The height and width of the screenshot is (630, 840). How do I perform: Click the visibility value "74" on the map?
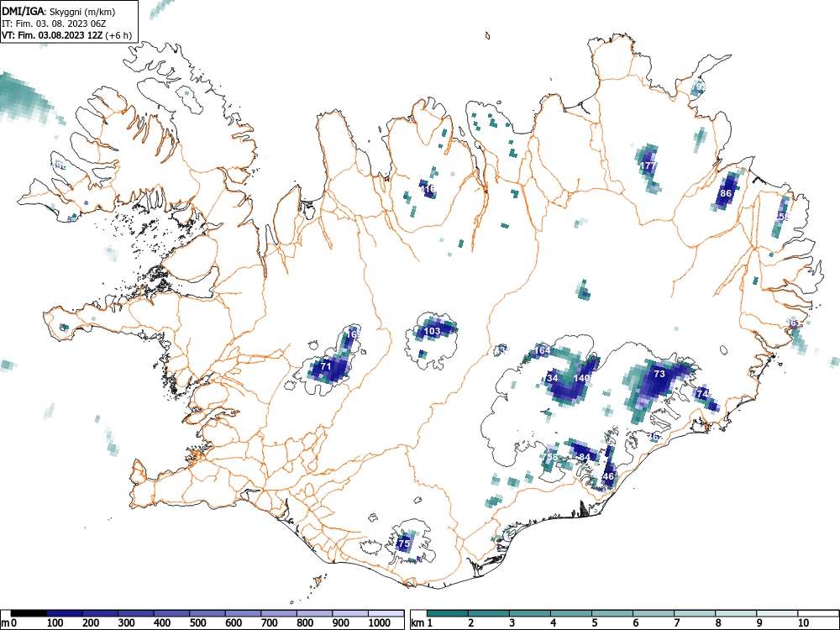(702, 394)
